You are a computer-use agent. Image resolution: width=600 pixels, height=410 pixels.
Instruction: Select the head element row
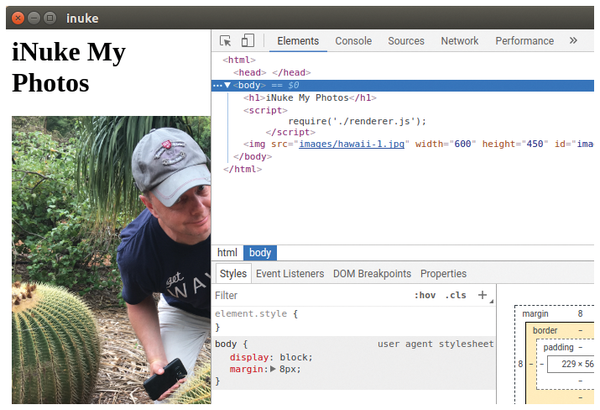[272, 72]
